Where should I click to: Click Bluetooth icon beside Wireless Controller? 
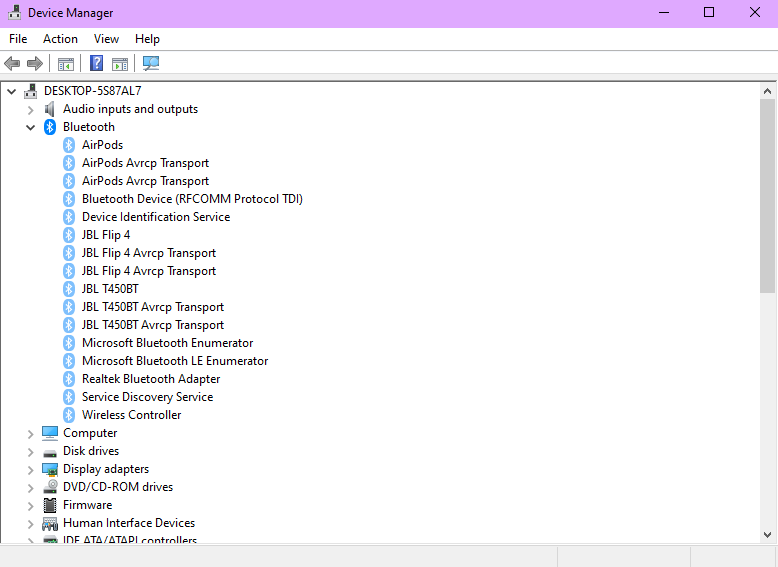69,415
